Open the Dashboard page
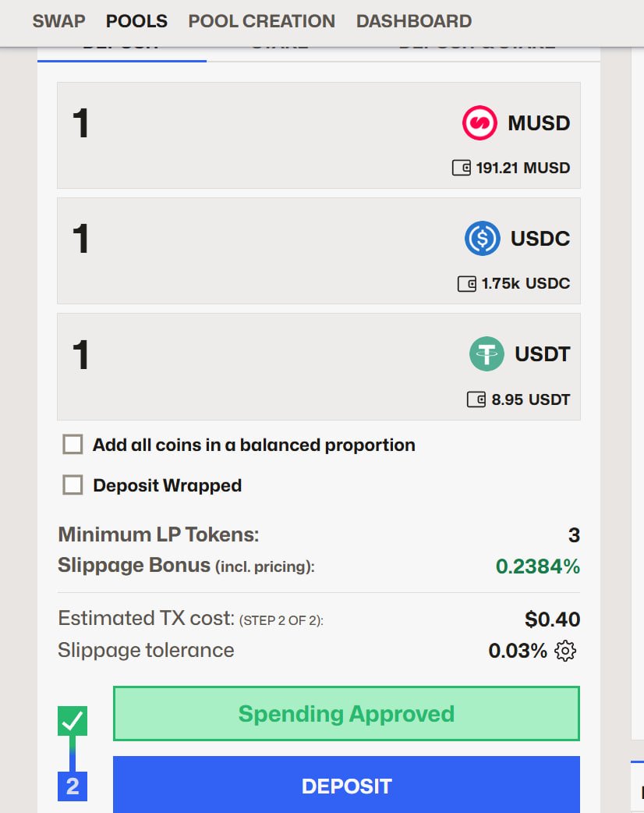The image size is (644, 813). click(413, 21)
